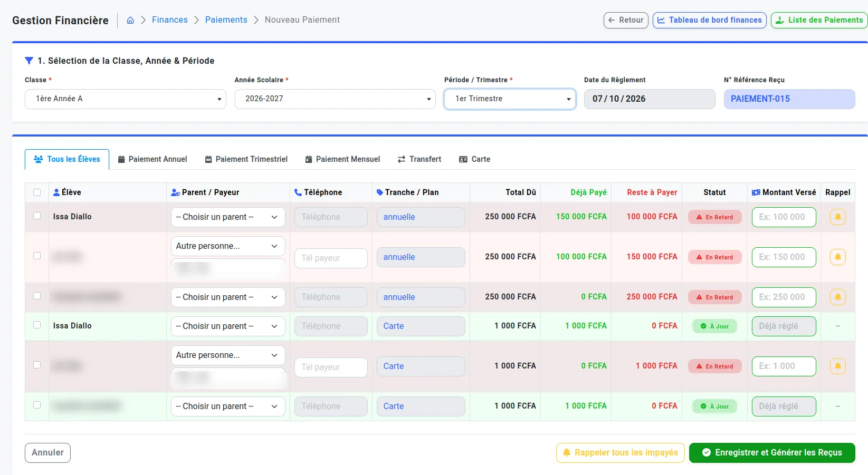Viewport: 868px width, 475px height.
Task: Switch to Paiement Annuel tab
Action: (152, 159)
